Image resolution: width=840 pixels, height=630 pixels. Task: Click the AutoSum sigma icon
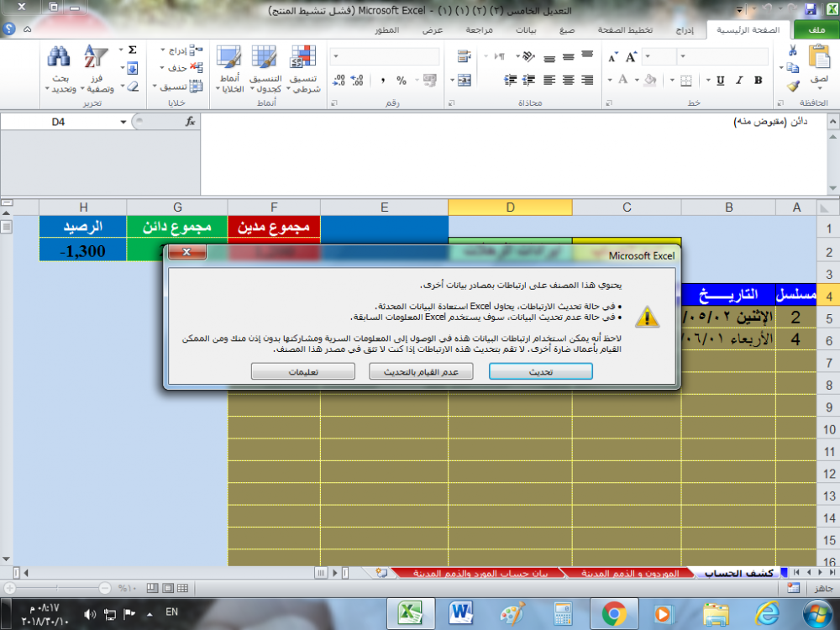(133, 50)
